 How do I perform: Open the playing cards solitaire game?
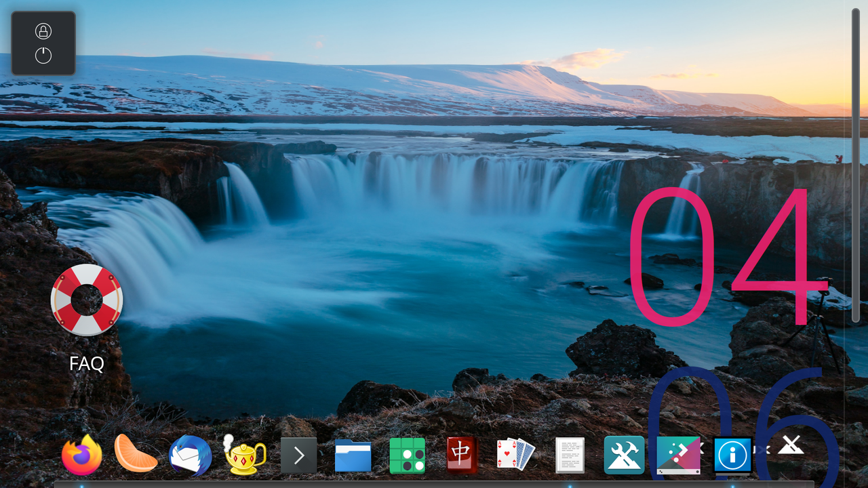516,454
